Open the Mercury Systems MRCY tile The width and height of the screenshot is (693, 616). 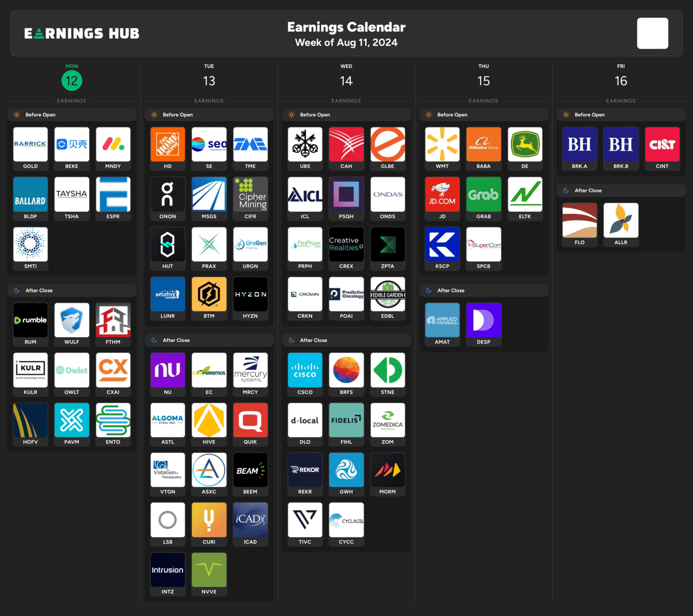(x=250, y=374)
